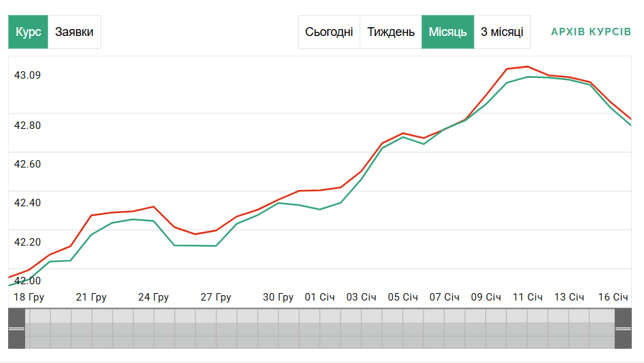Image resolution: width=644 pixels, height=363 pixels.
Task: Click the middle of the chart range scrollbar
Action: (x=319, y=328)
